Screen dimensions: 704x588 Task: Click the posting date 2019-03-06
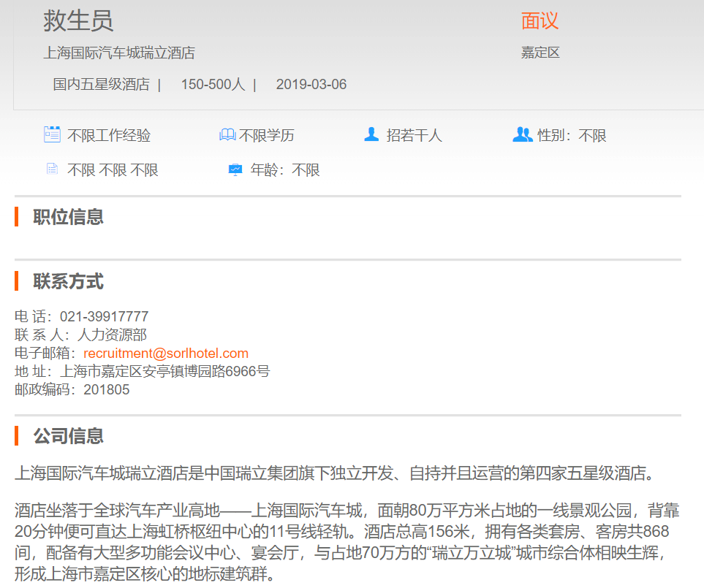click(x=311, y=85)
